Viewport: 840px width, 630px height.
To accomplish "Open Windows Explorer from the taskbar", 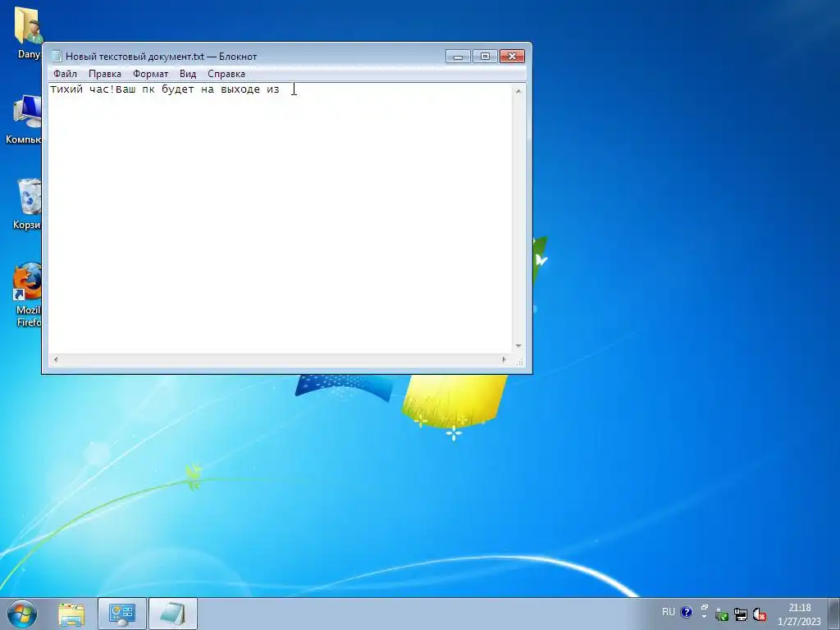I will click(x=71, y=614).
